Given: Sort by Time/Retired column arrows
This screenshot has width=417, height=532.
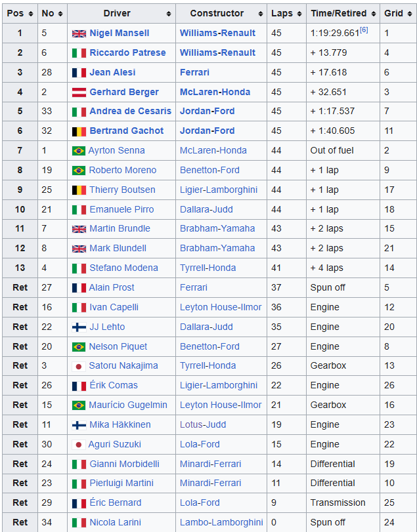Looking at the screenshot, I should (374, 14).
